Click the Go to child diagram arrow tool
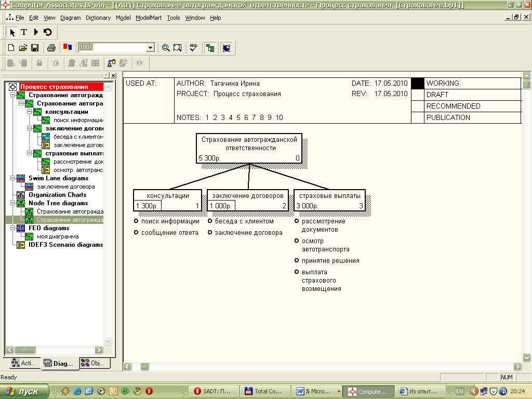532x399 pixels. pyautogui.click(x=36, y=32)
